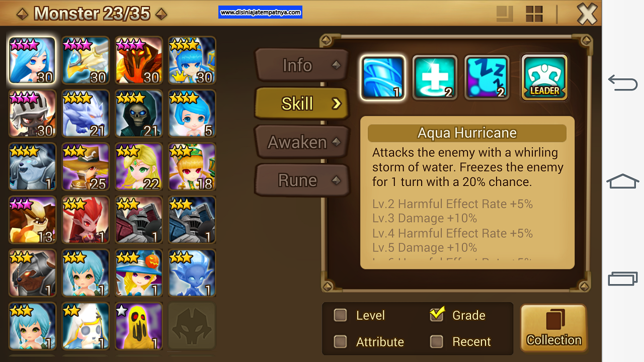
Task: Tap the Android home icon
Action: 623,181
